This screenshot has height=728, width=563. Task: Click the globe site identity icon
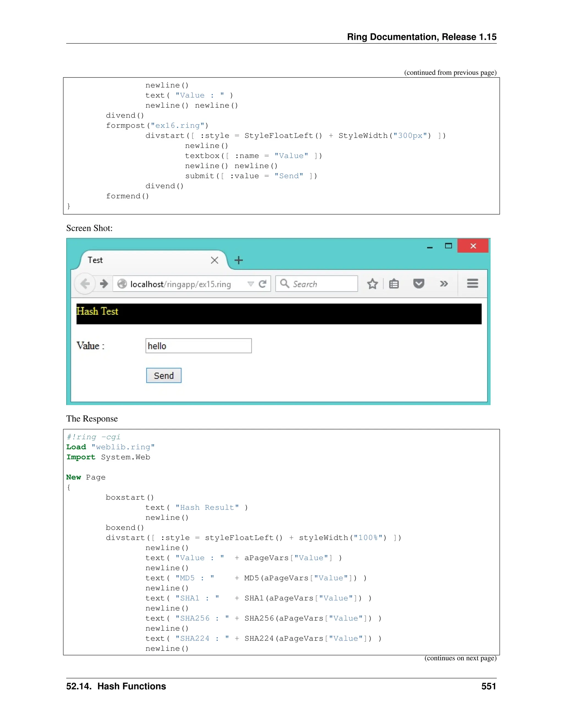[x=122, y=284]
